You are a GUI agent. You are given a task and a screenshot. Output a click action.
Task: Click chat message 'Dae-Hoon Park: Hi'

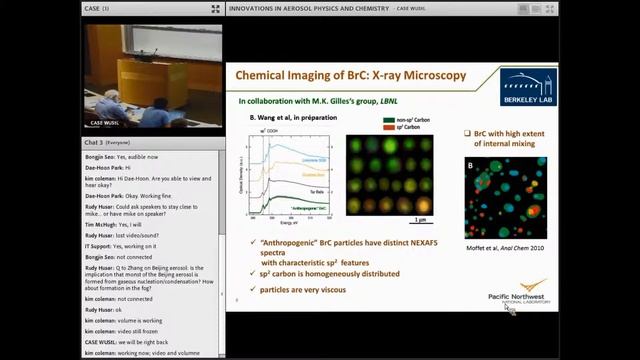point(108,168)
